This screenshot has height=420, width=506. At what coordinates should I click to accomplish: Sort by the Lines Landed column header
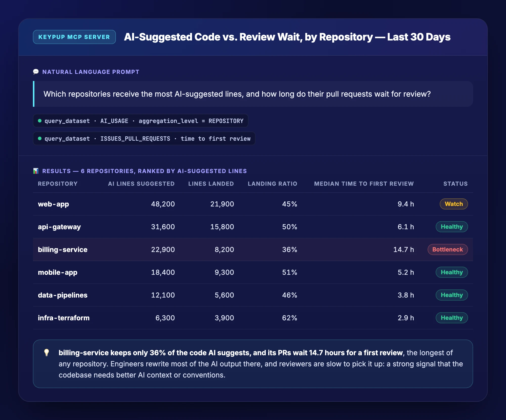(211, 184)
